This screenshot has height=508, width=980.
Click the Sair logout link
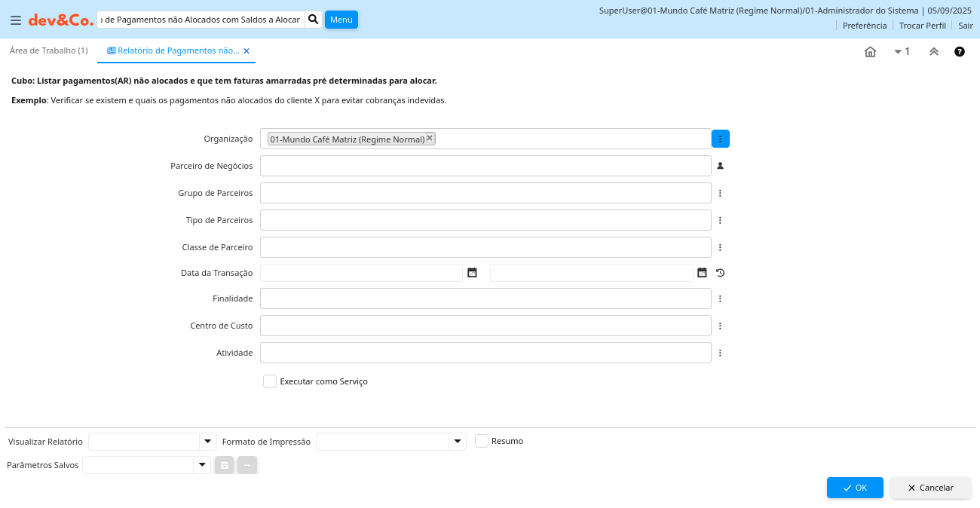click(966, 26)
